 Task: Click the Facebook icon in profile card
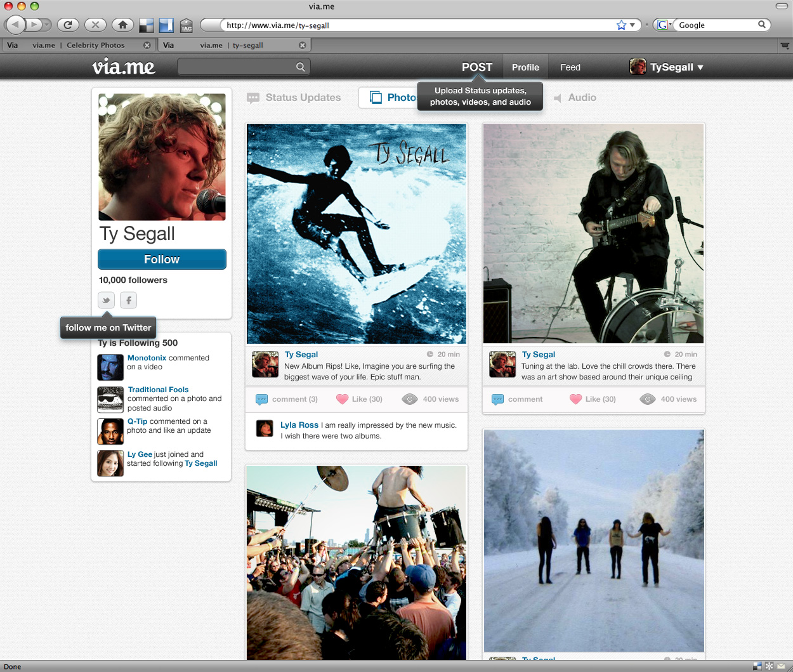(128, 300)
